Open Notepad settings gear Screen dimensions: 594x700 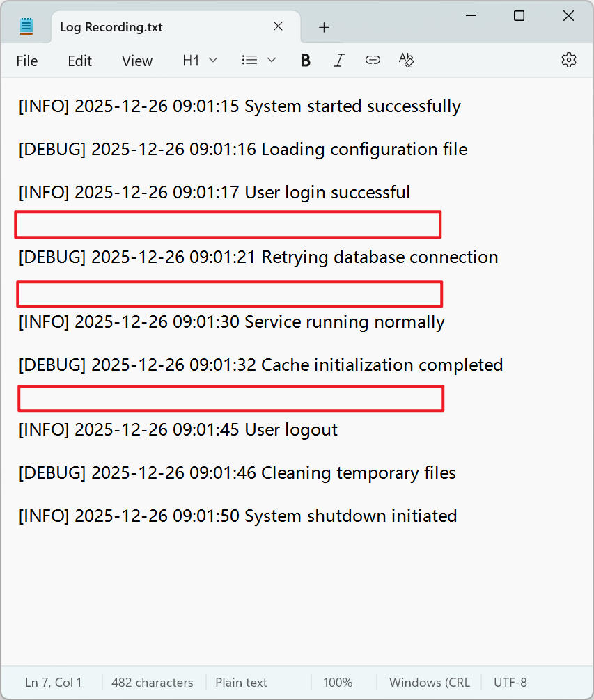click(x=569, y=61)
